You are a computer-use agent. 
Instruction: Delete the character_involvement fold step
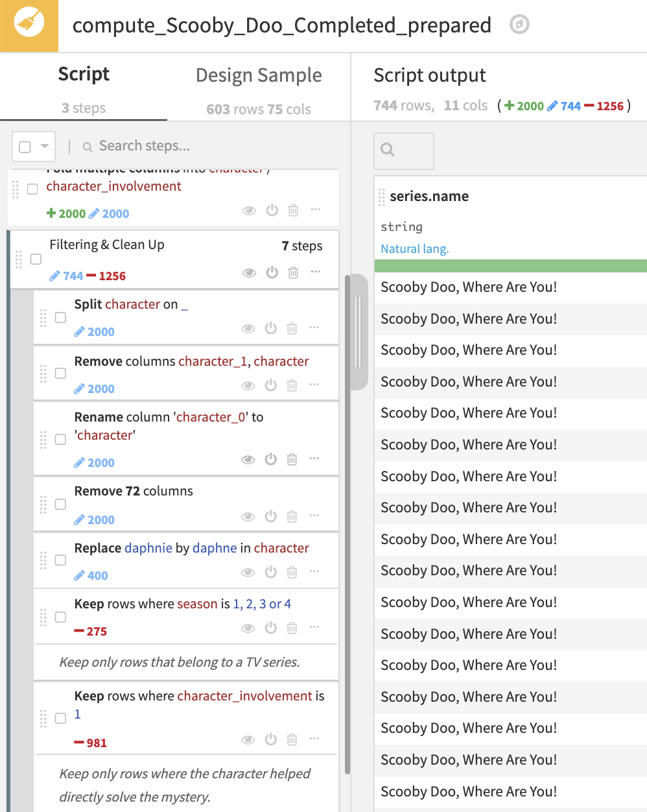click(293, 210)
